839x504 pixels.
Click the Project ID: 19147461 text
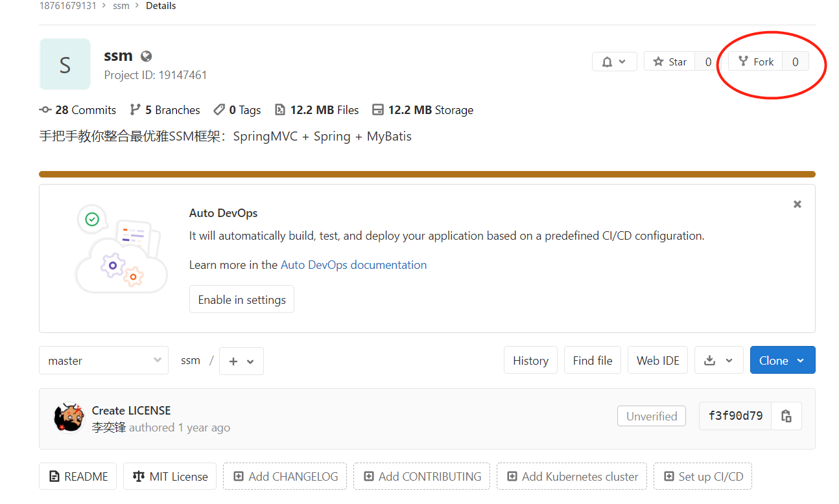(x=156, y=75)
